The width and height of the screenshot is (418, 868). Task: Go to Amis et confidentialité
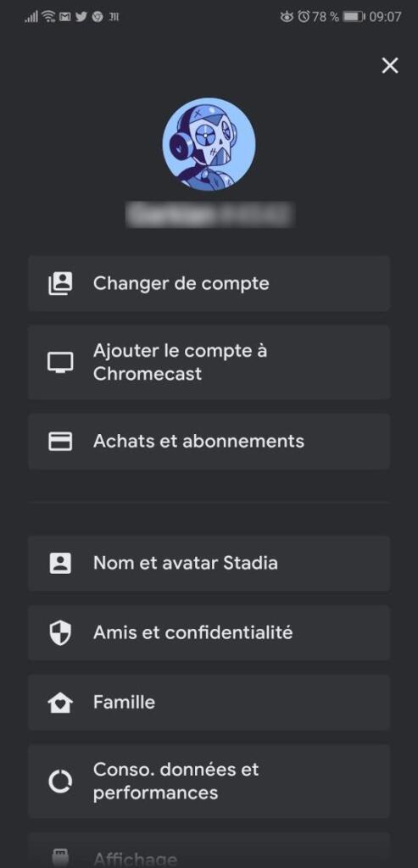(209, 632)
